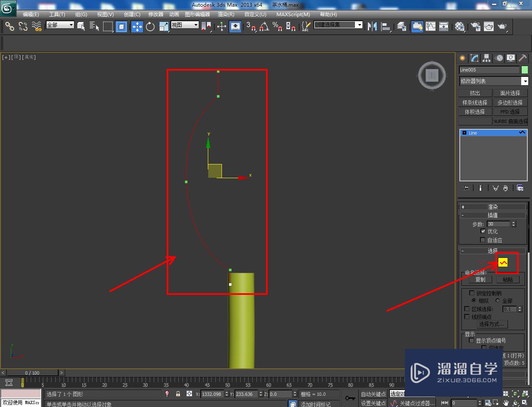Activate the Select and Uniform Scale tool
The width and height of the screenshot is (532, 407).
tap(164, 26)
